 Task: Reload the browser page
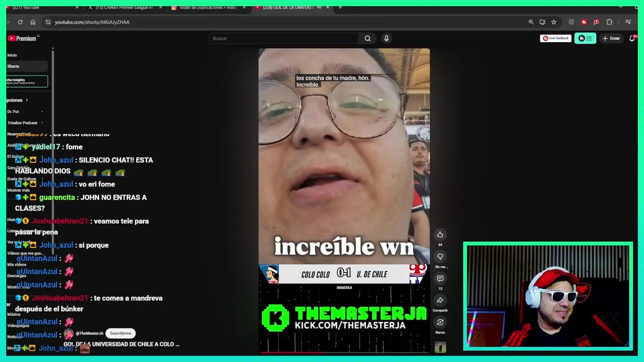coord(20,22)
